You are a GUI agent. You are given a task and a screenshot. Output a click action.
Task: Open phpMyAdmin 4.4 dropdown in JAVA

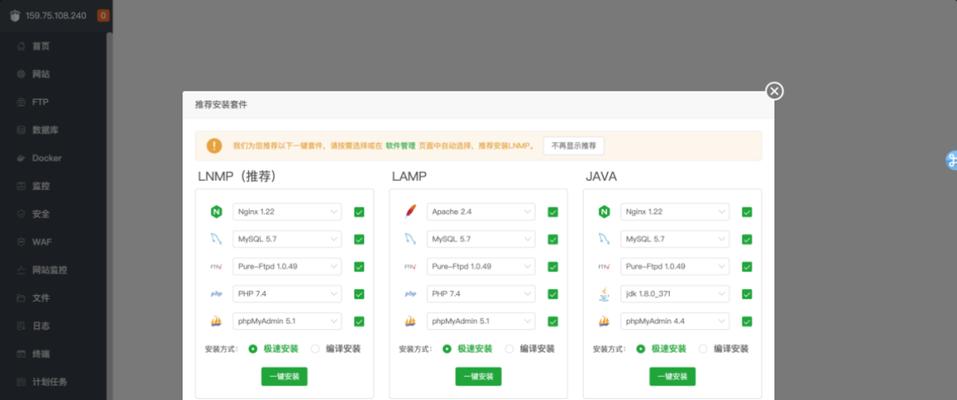pos(675,321)
